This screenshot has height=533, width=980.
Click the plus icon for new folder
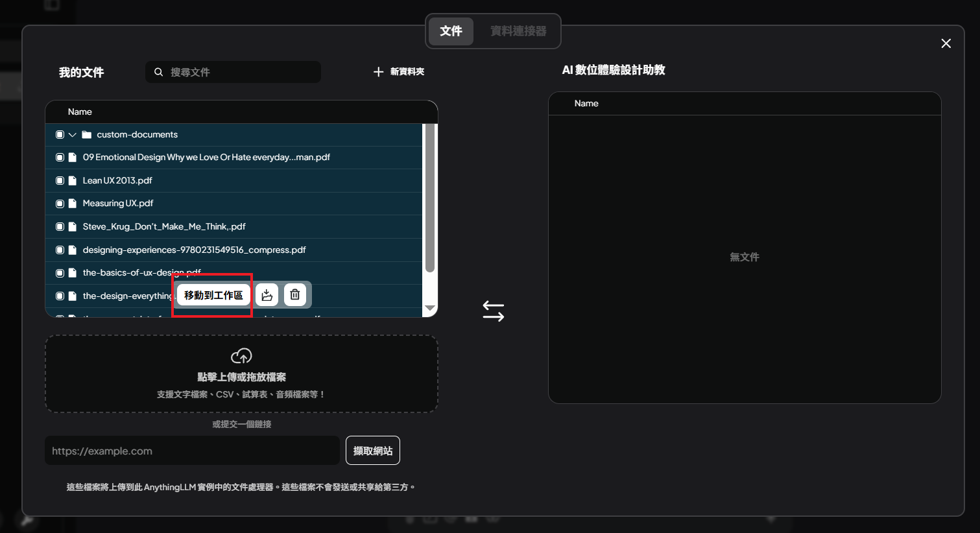click(x=379, y=72)
